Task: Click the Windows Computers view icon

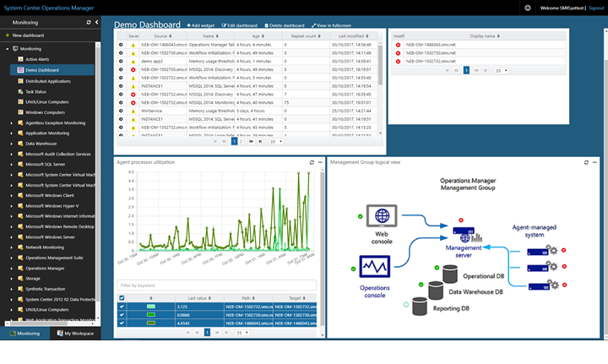Action: pos(20,112)
